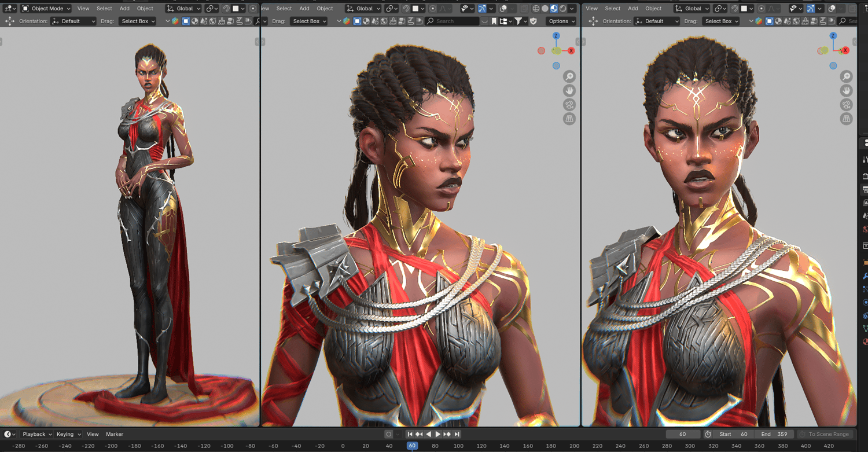Click the pan hand gizmo in right viewport

click(847, 90)
